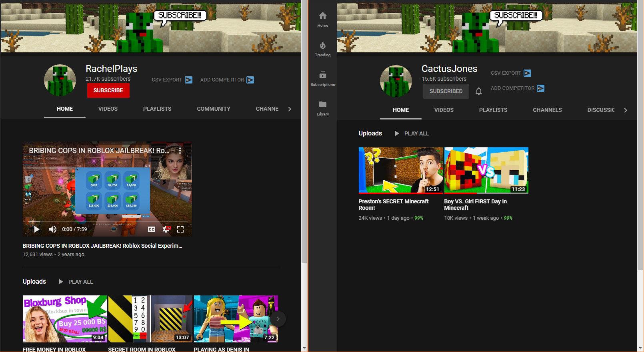Screen dimensions: 644x352
Task: Toggle notification bell for CactusJones
Action: [479, 91]
